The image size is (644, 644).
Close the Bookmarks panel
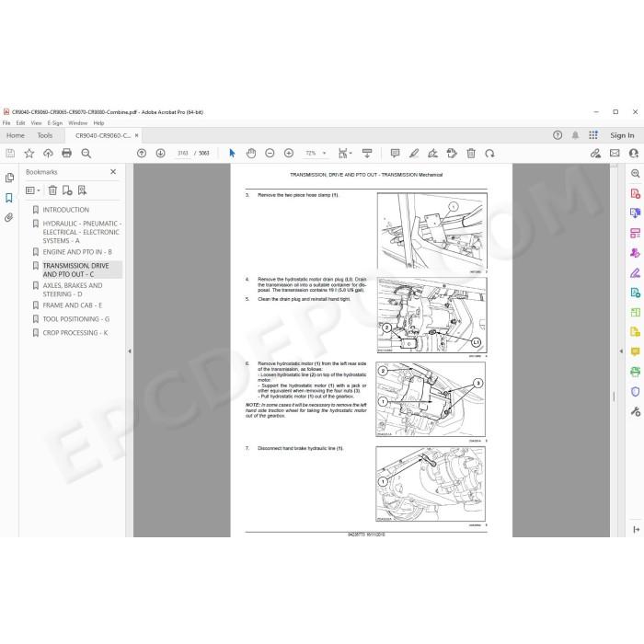click(x=113, y=172)
